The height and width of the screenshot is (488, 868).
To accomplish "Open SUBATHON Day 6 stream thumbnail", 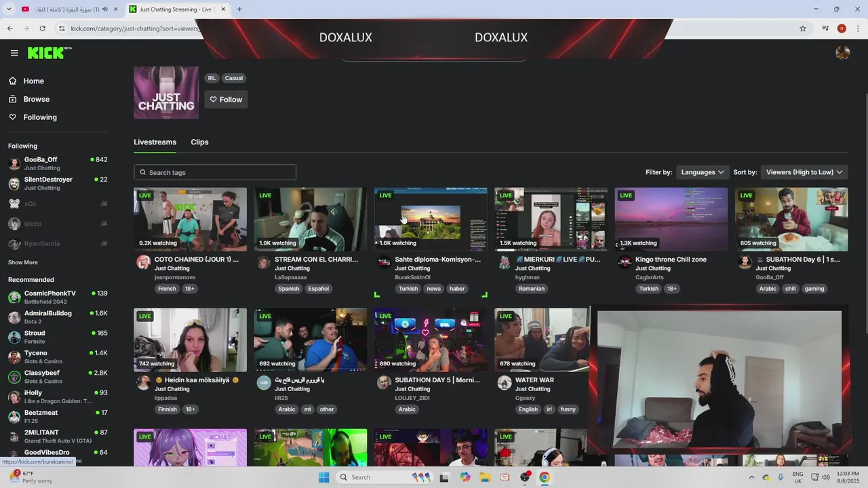I will tap(791, 220).
